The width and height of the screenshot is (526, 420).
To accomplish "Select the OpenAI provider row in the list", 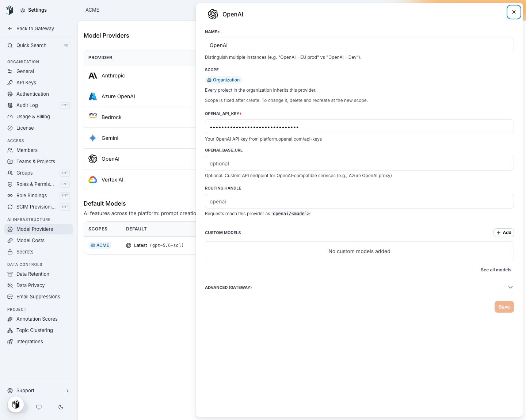I will [140, 159].
